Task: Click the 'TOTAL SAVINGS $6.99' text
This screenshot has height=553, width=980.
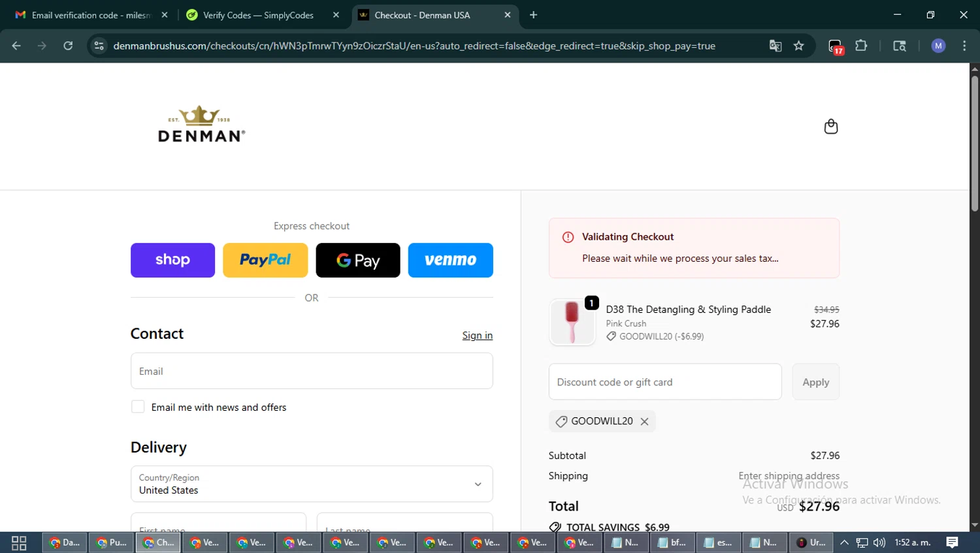Action: [618, 527]
